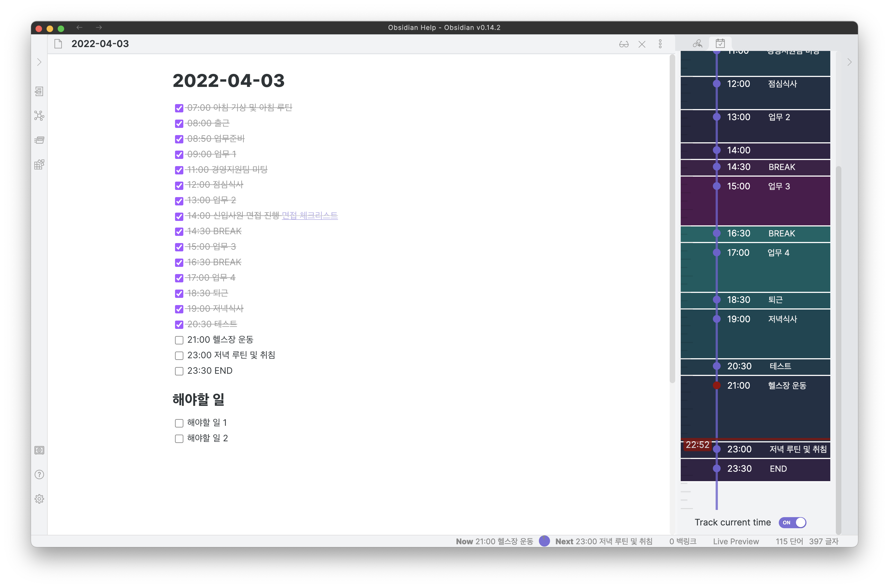The height and width of the screenshot is (588, 889).
Task: Switch to reading view with glasses icon
Action: pyautogui.click(x=623, y=44)
